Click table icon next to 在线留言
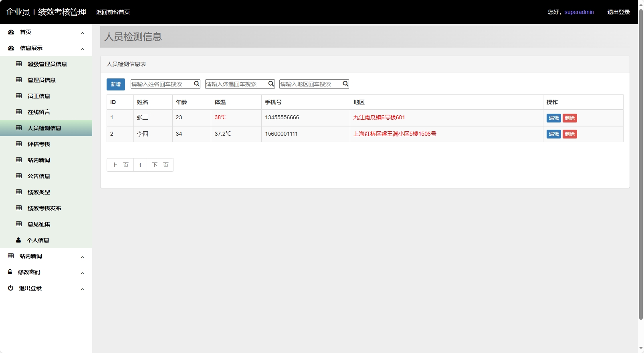This screenshot has height=353, width=644. [x=19, y=112]
